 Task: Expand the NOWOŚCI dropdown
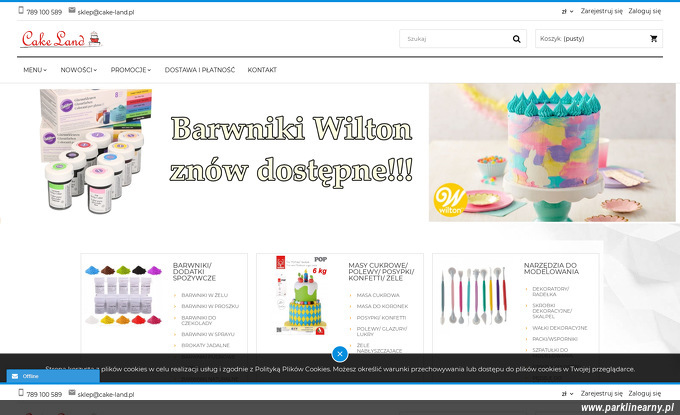[x=79, y=70]
